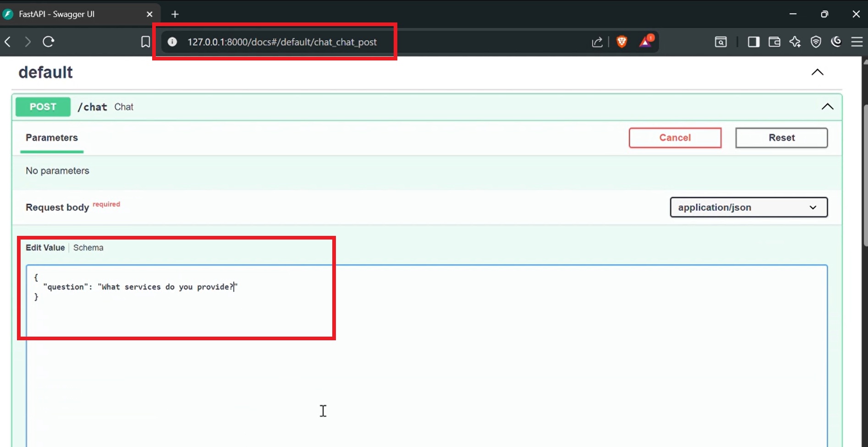Open the Brave VPN shield icon
Viewport: 868px width, 447px height.
click(816, 42)
